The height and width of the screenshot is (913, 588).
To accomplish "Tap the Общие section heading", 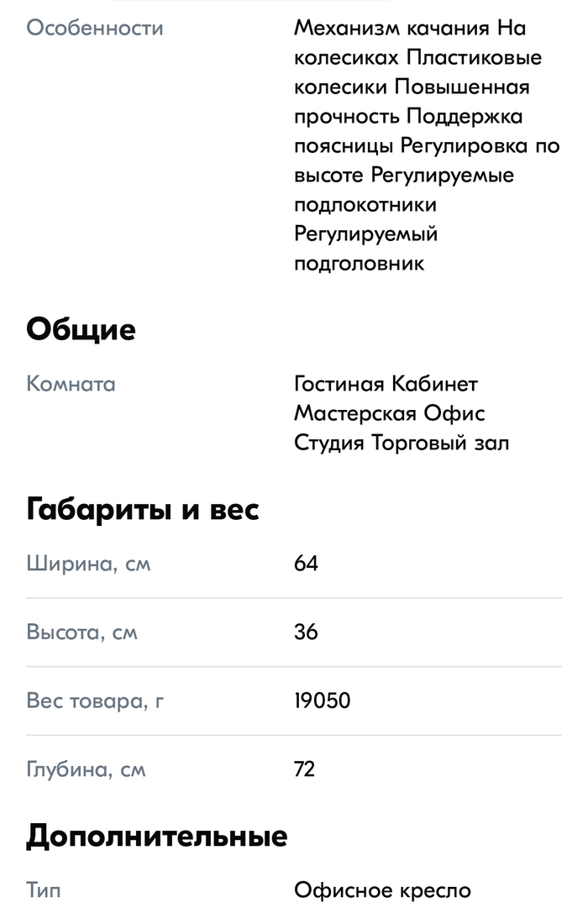I will (x=81, y=330).
